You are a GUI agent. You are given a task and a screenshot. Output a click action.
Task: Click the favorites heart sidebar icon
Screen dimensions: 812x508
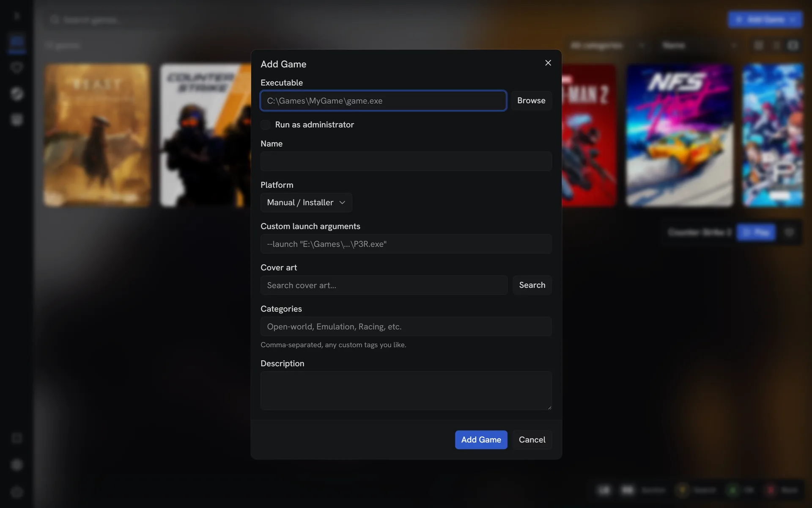17,67
